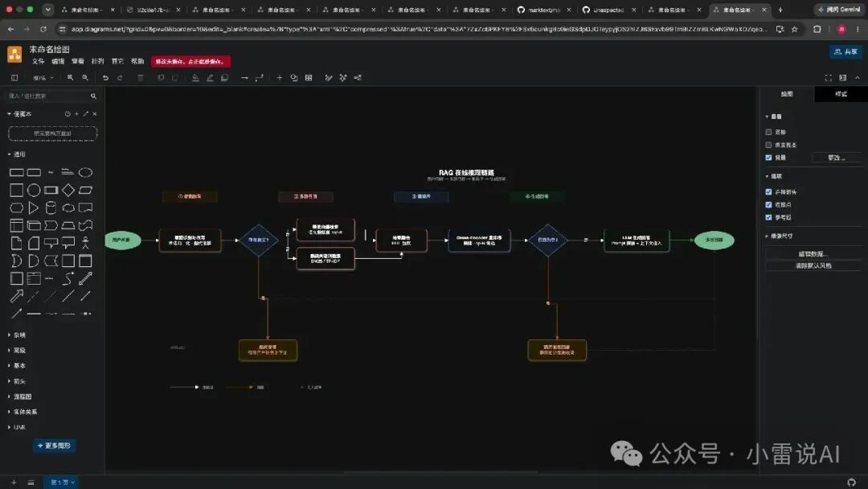Image resolution: width=868 pixels, height=489 pixels.
Task: Click the search magnifier in shapes search box
Action: pyautogui.click(x=93, y=97)
